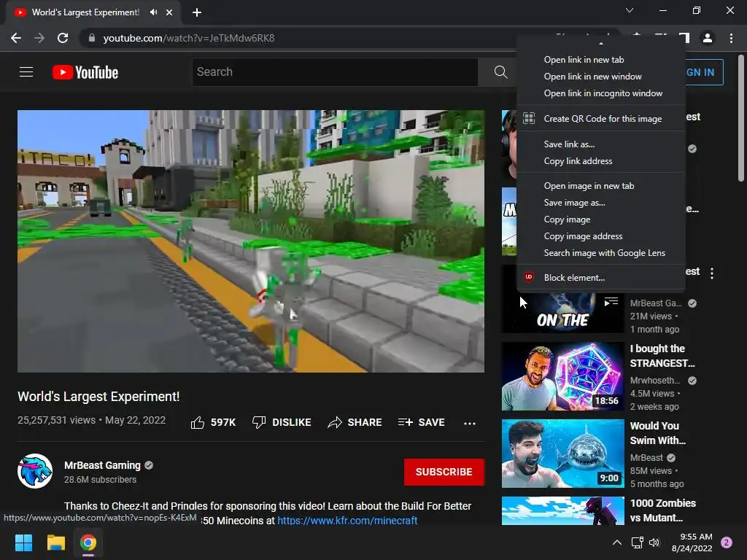Show hidden system tray icons
The width and height of the screenshot is (747, 560).
click(x=617, y=542)
